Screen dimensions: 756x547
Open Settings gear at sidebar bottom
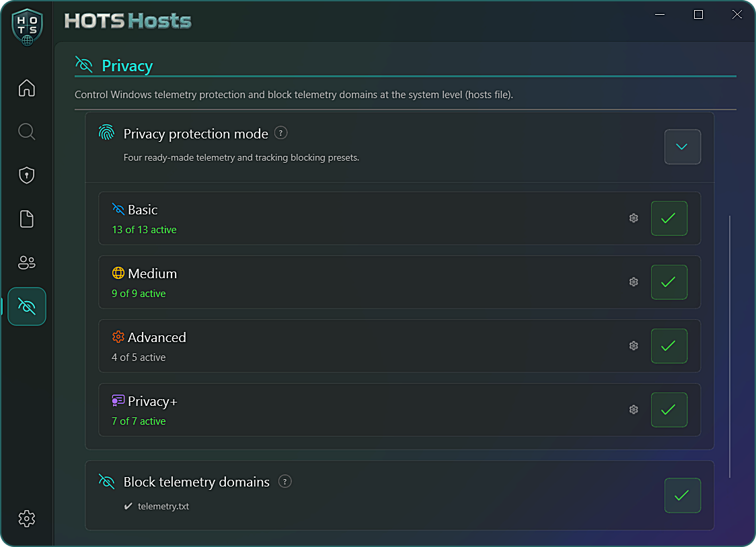tap(26, 519)
